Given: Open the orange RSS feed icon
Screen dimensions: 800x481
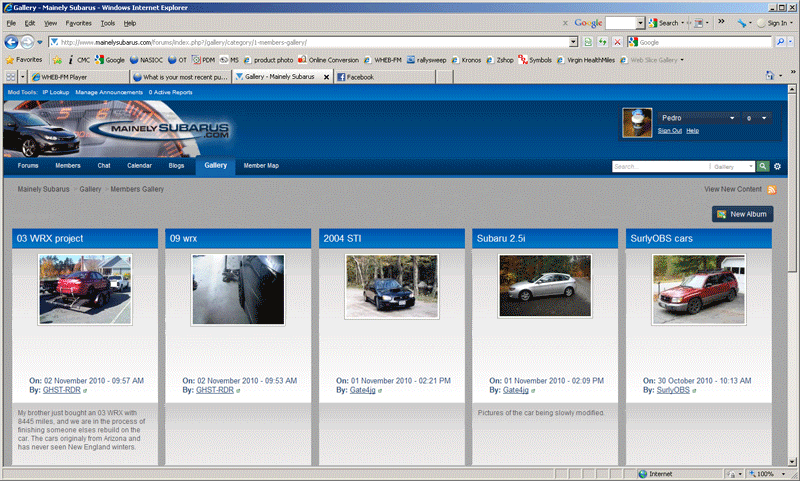Looking at the screenshot, I should [771, 190].
